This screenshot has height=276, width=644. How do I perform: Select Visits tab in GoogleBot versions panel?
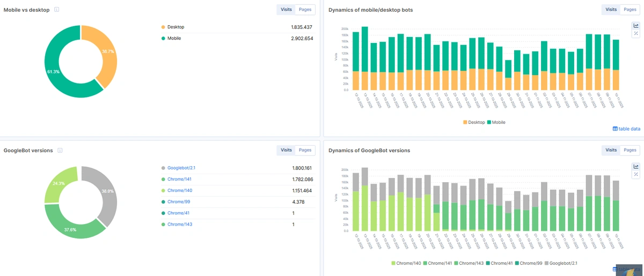[x=286, y=151]
